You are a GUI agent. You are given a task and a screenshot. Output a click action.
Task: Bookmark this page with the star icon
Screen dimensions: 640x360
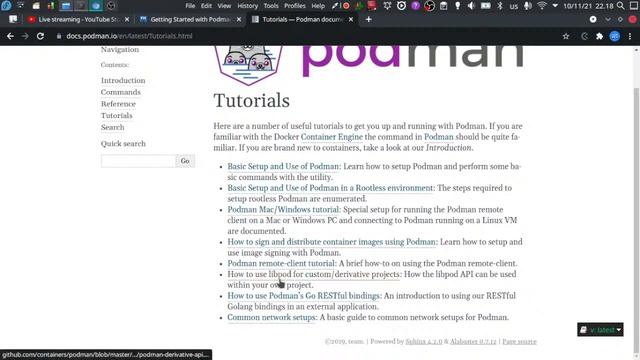pyautogui.click(x=566, y=36)
